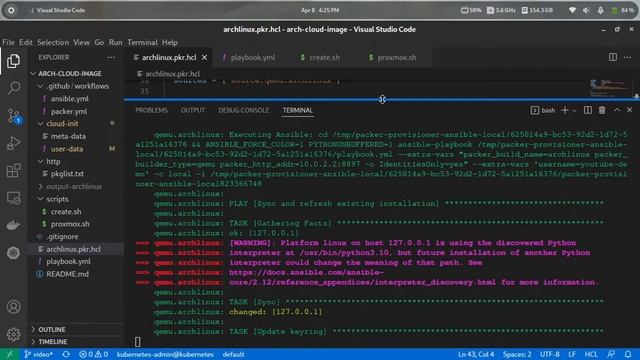Close the archlinux.pkr.hcl tab

point(204,58)
